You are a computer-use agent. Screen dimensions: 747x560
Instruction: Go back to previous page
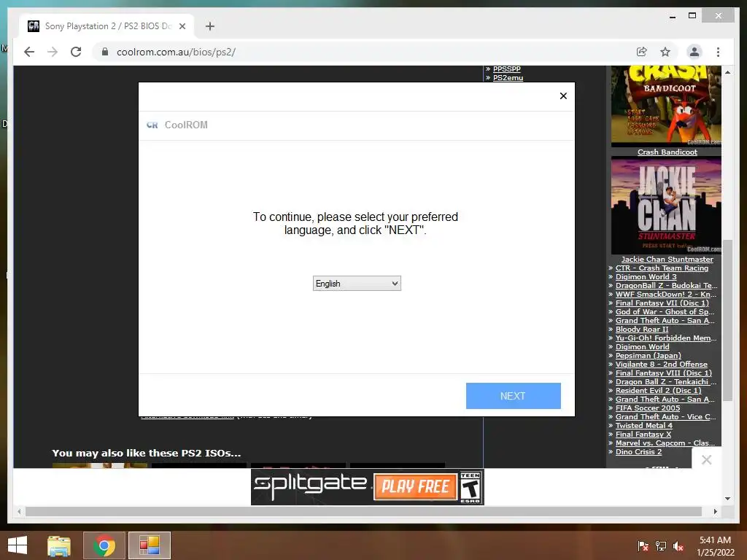pyautogui.click(x=29, y=52)
